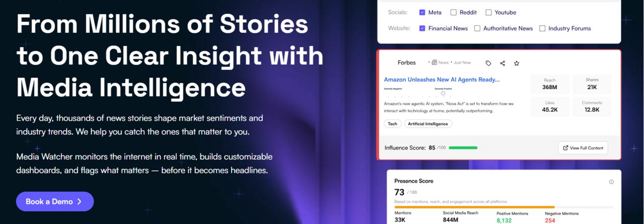Click the share icon on Forbes card
The image size is (644, 224).
(503, 63)
